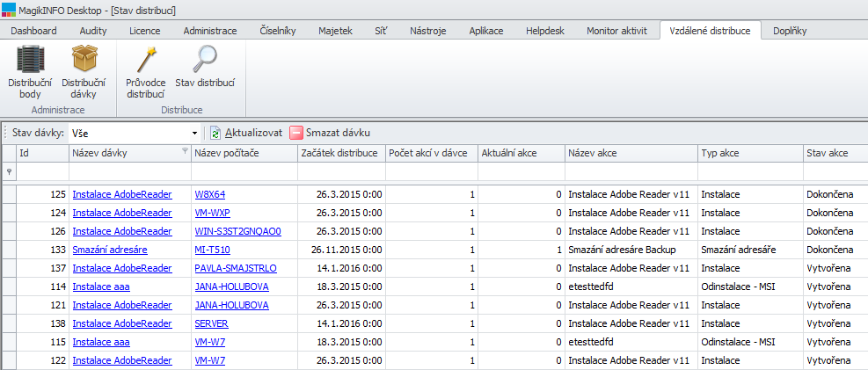This screenshot has height=370, width=868.
Task: Expand the Stav dávky dropdown
Action: pyautogui.click(x=194, y=134)
